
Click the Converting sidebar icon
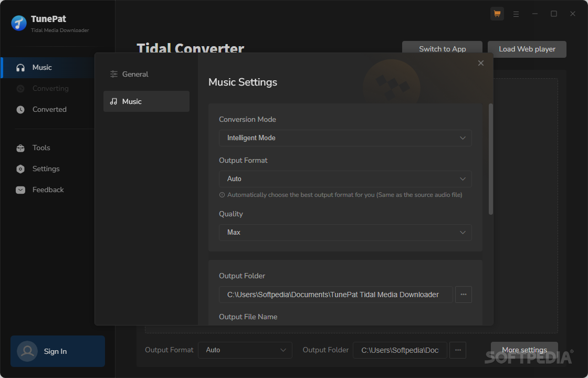tap(20, 89)
